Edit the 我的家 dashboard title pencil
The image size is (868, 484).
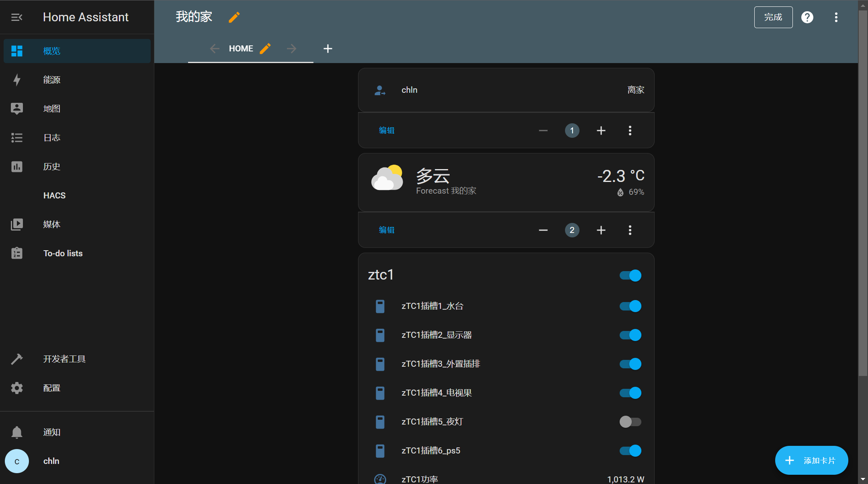[234, 17]
